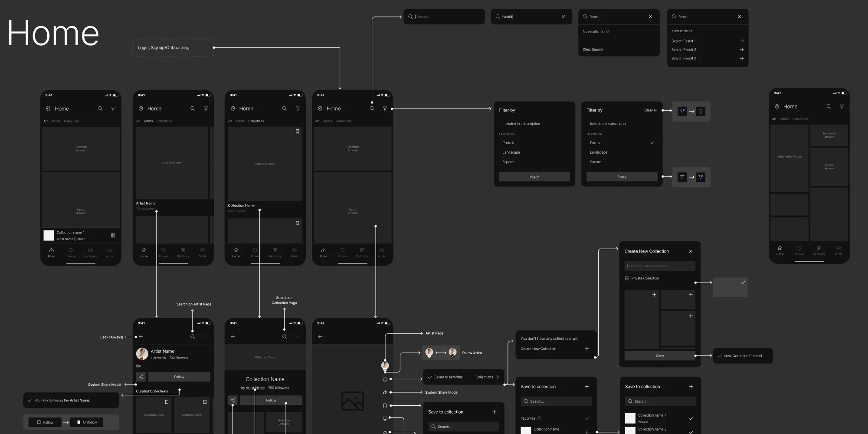Viewport: 868px width, 434px height.
Task: Toggle the Private Collection checkbox
Action: (627, 278)
